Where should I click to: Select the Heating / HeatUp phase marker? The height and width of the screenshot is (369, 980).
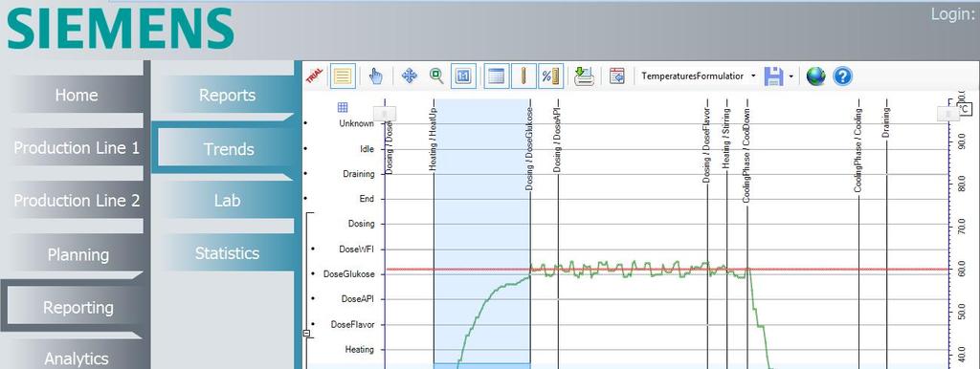[434, 140]
